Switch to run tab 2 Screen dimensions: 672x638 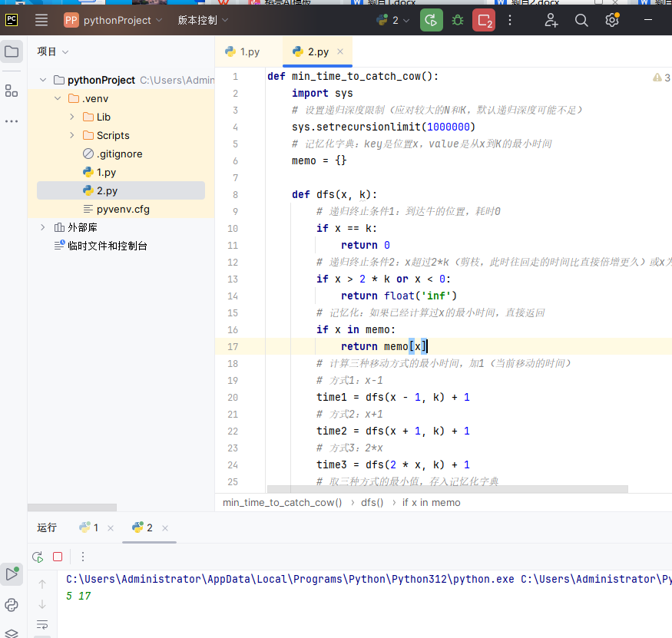pyautogui.click(x=143, y=528)
